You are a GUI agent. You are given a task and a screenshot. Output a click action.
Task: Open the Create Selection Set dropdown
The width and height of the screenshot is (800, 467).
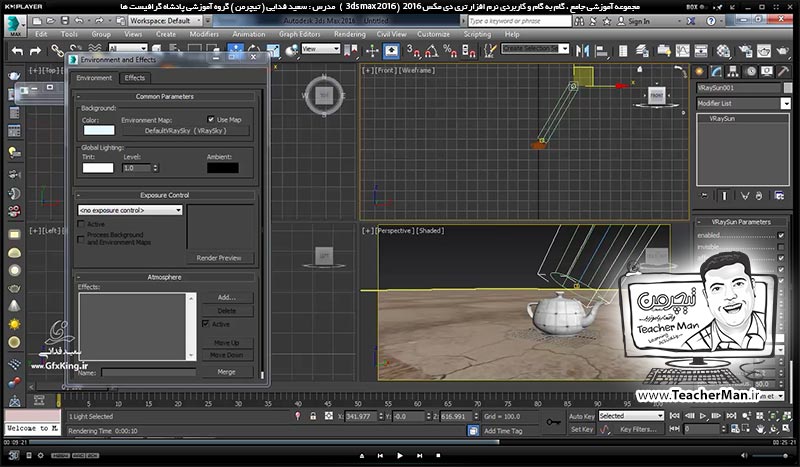pos(535,48)
